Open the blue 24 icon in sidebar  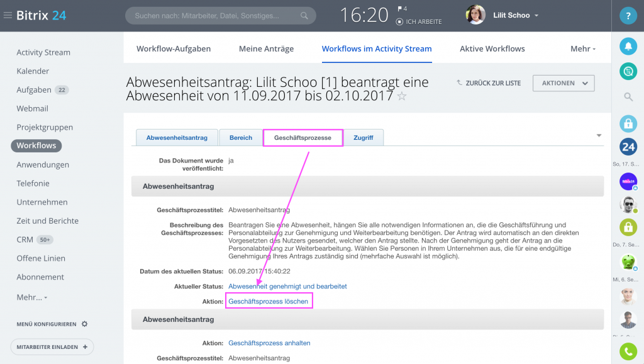pos(628,147)
